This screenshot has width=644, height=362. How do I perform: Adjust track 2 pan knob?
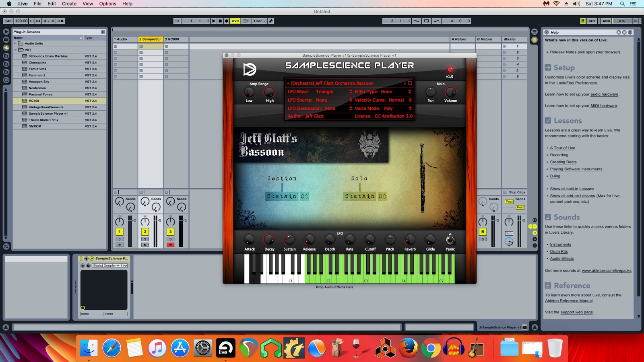(145, 221)
